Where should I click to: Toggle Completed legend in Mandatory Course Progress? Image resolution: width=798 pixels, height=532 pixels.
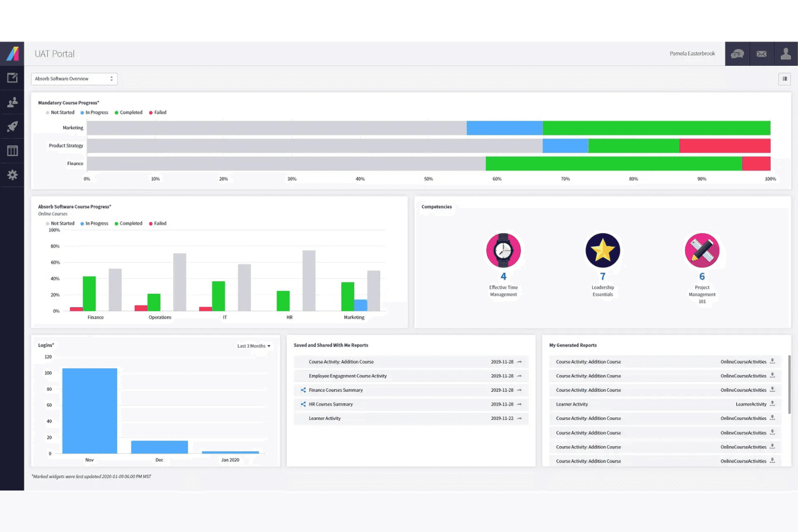click(128, 113)
